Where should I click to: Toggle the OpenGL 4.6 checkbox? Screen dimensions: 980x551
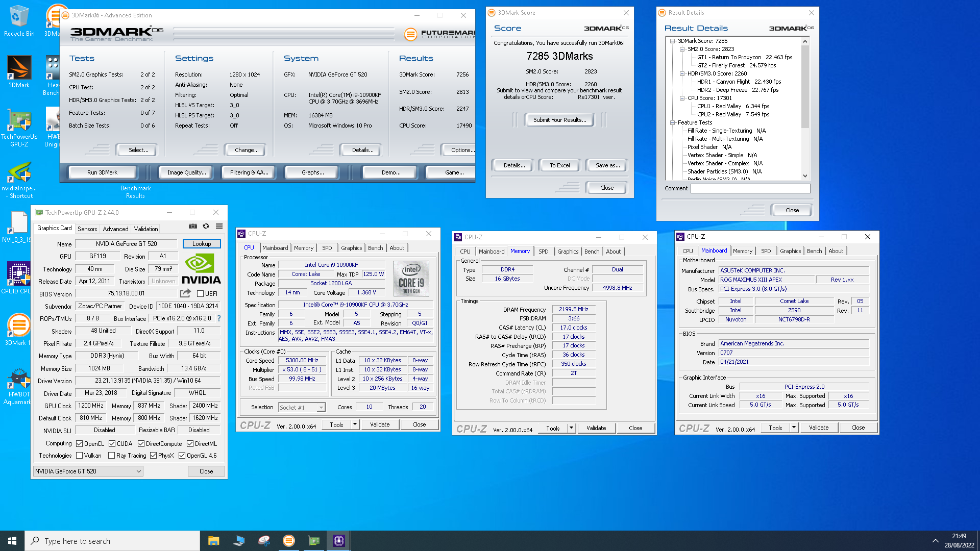click(x=182, y=456)
